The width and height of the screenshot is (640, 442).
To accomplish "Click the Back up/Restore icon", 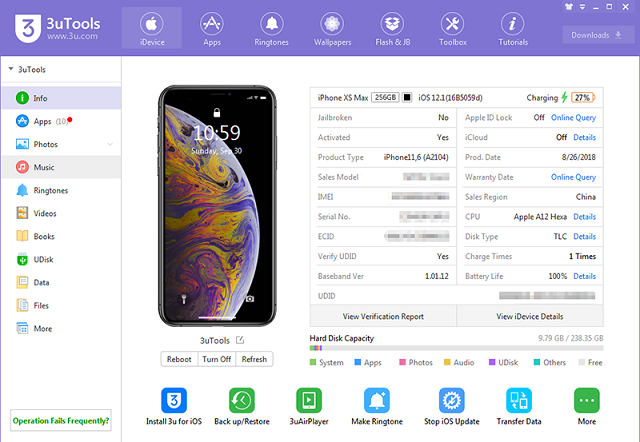I will (242, 401).
